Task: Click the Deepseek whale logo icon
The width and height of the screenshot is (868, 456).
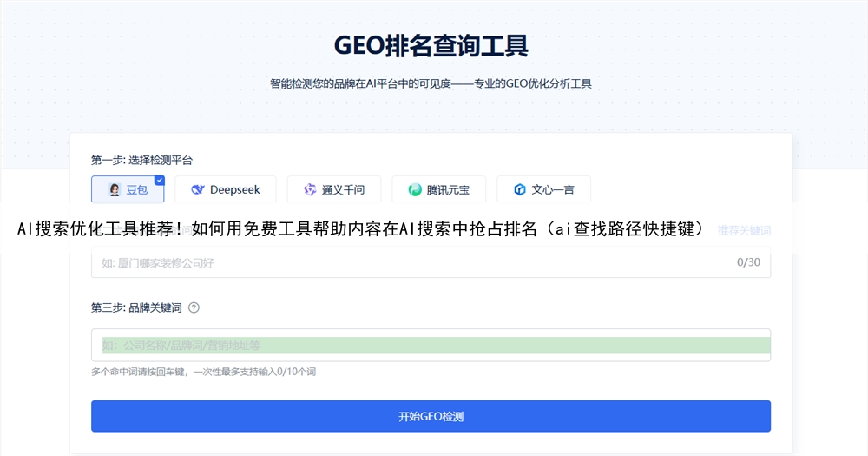Action: pyautogui.click(x=197, y=189)
